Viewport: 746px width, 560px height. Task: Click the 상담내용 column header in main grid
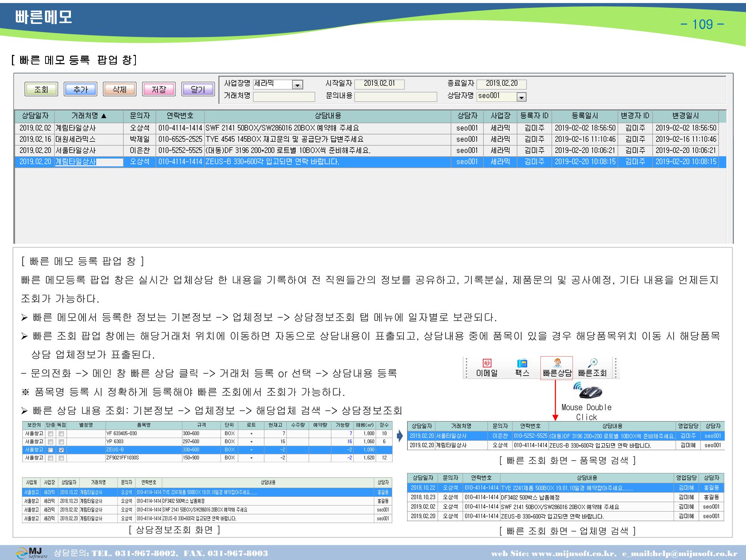click(x=328, y=116)
